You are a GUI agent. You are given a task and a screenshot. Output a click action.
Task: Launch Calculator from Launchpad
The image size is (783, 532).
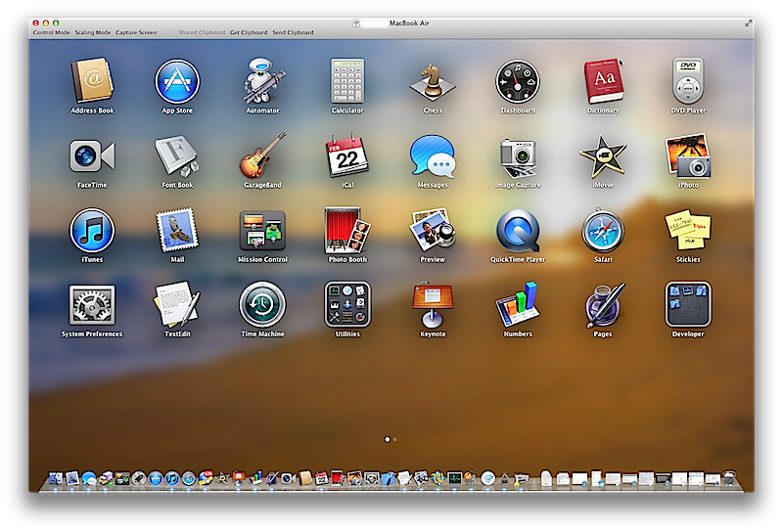(347, 81)
